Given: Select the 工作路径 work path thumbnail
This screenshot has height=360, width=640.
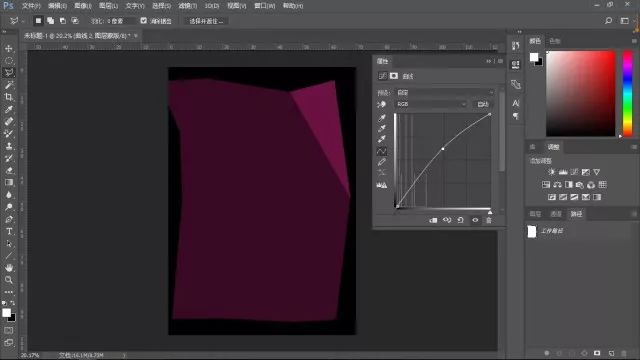Looking at the screenshot, I should pos(532,231).
